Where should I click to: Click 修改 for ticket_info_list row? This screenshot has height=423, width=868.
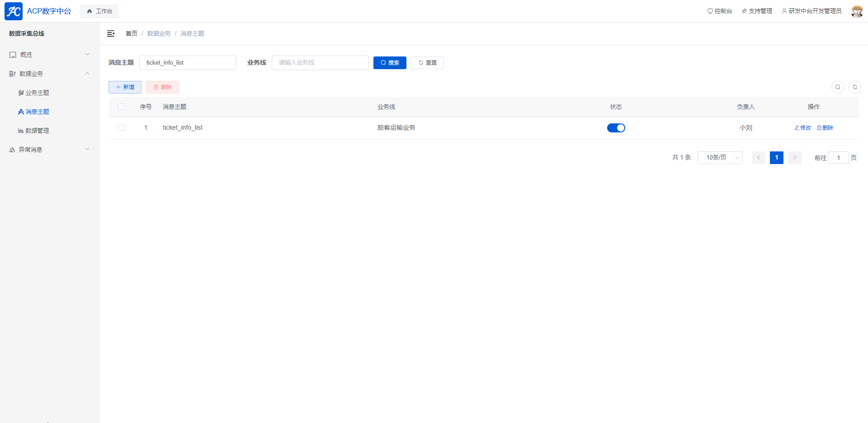(x=803, y=128)
